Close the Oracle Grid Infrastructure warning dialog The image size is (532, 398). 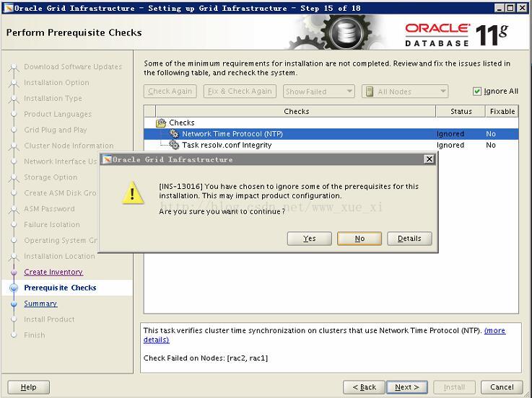[x=429, y=159]
